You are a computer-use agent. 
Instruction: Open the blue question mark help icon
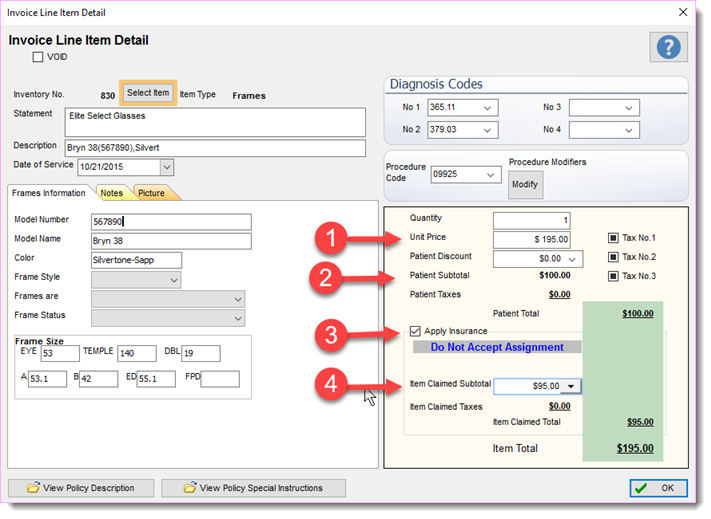[668, 47]
